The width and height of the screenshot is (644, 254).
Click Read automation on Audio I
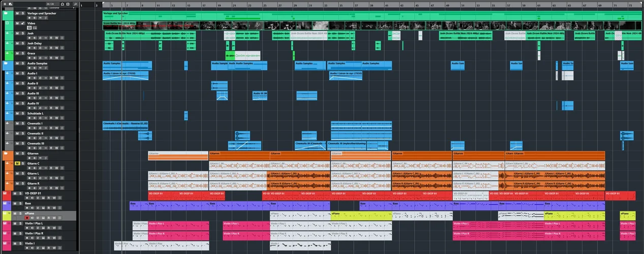pyautogui.click(x=51, y=78)
